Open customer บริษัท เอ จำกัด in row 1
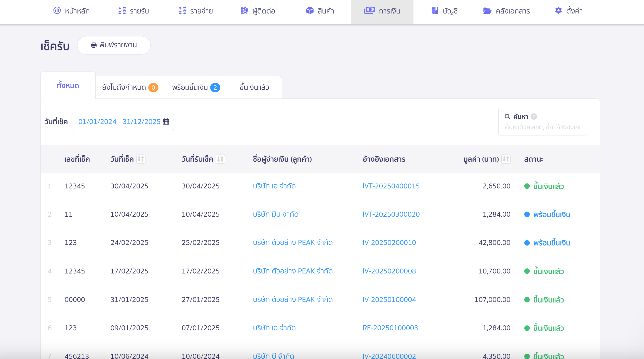 coord(274,186)
